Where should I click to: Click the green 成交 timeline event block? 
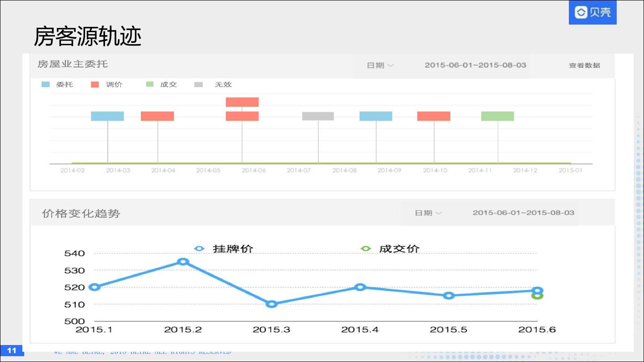[497, 116]
